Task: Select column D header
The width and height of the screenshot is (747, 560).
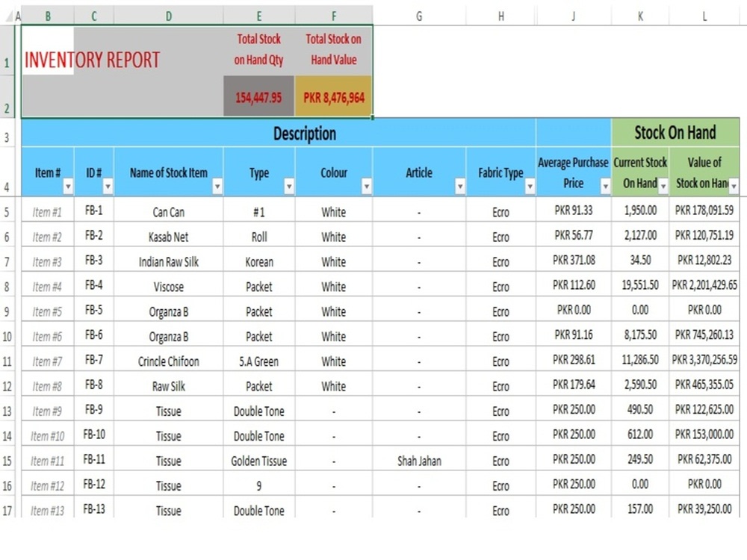Action: [x=169, y=16]
